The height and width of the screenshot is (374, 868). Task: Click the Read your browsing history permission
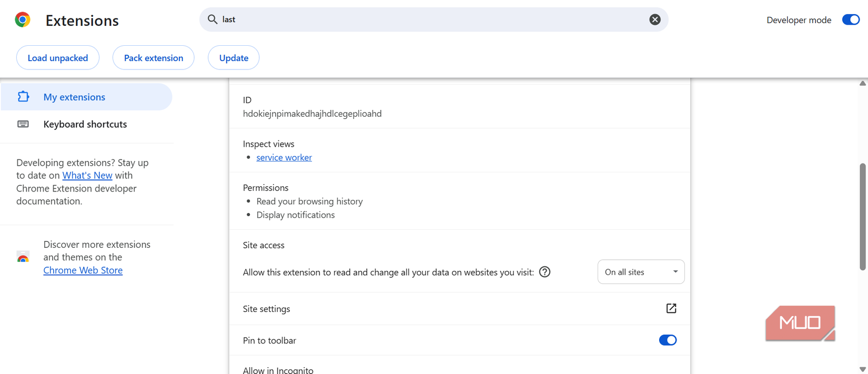pyautogui.click(x=309, y=201)
